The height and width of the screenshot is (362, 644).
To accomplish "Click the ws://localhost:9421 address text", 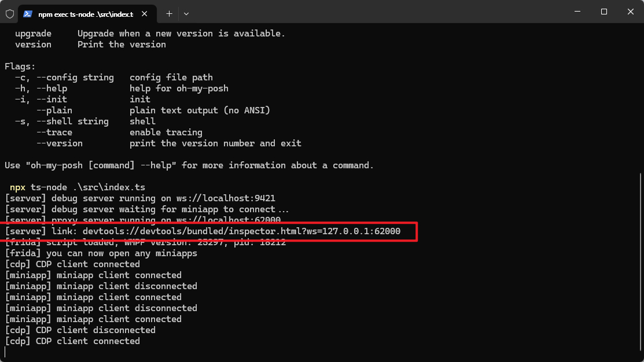I will pos(226,198).
